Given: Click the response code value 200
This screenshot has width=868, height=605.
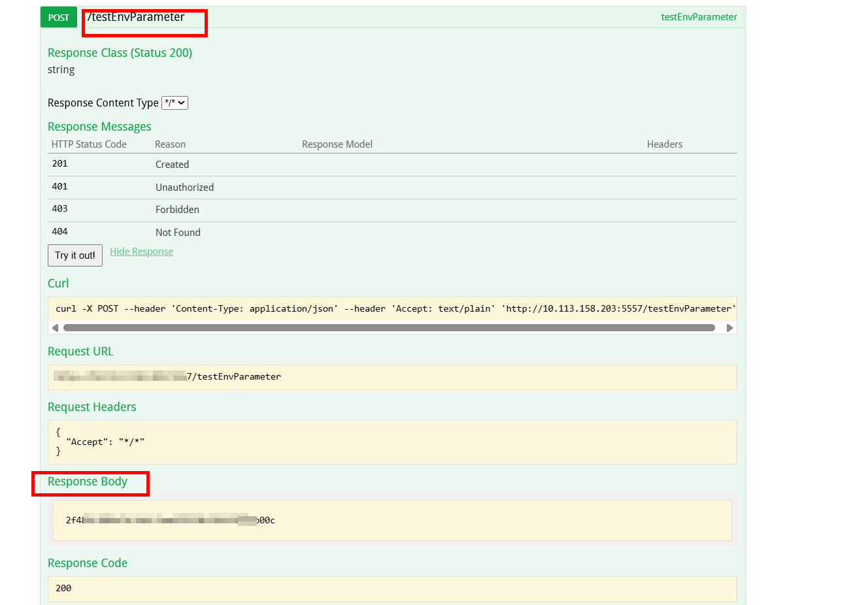Looking at the screenshot, I should (63, 588).
